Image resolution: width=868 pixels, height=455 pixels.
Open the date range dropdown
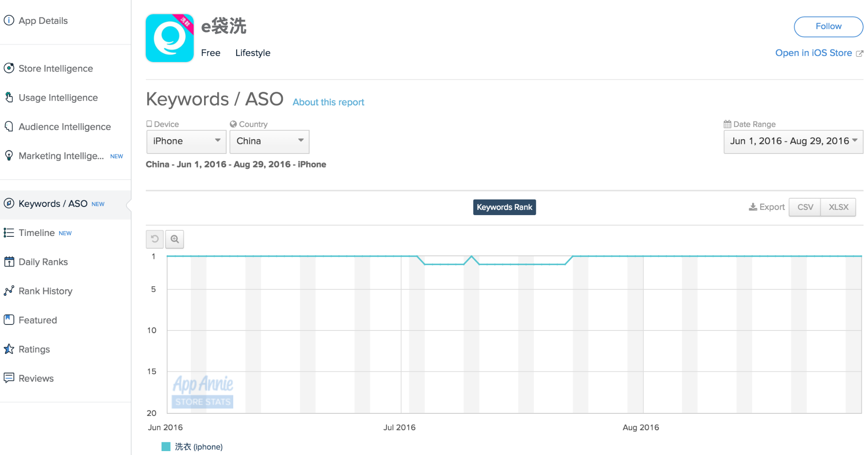coord(793,141)
